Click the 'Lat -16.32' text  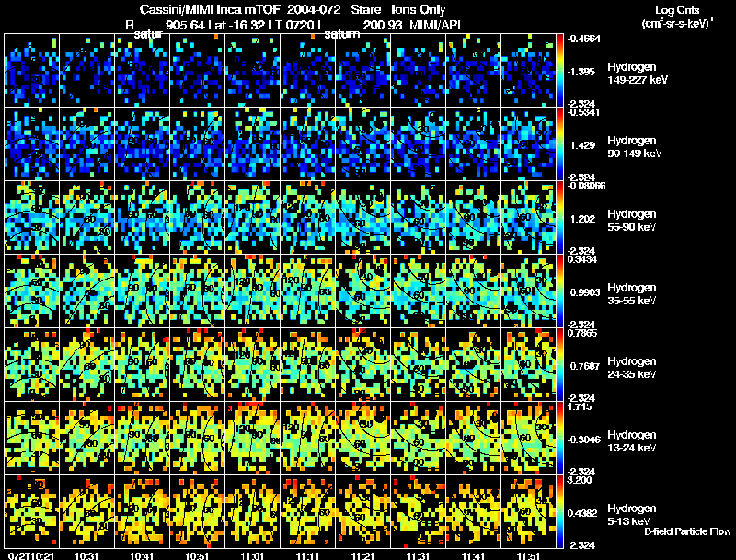pyautogui.click(x=236, y=25)
